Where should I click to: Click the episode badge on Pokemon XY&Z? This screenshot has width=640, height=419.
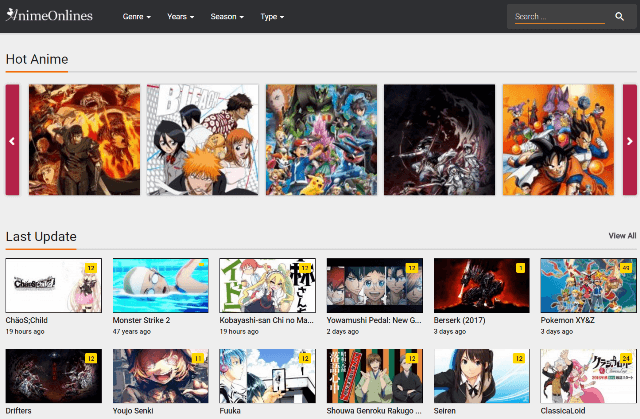626,268
